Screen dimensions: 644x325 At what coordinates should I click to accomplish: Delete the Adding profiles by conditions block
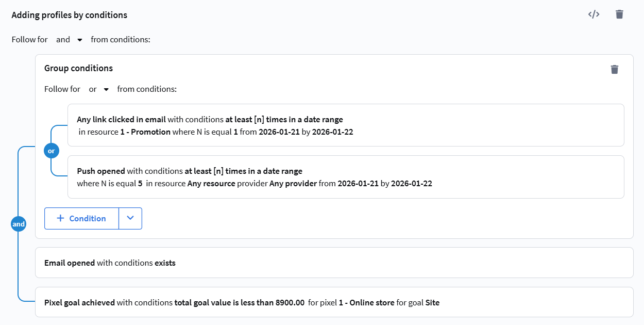619,14
